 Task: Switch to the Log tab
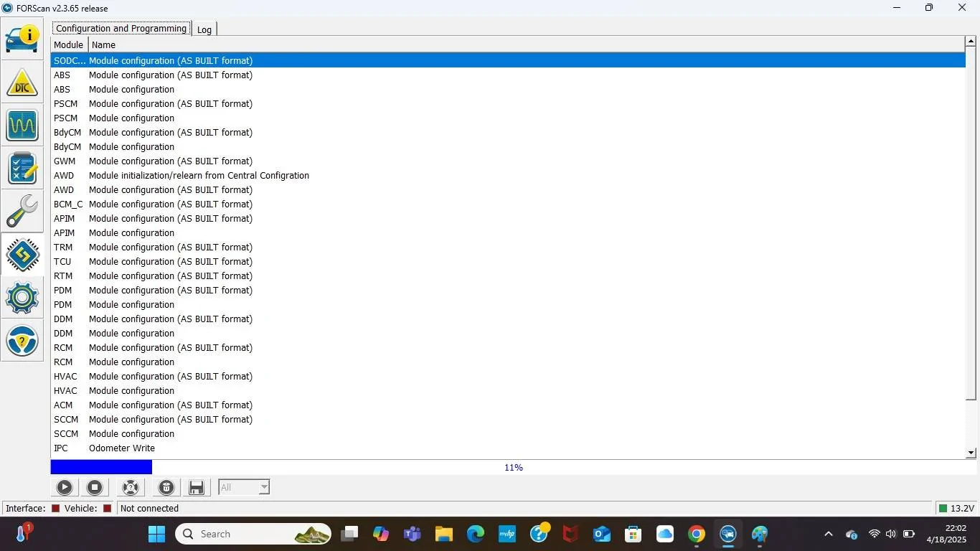(x=204, y=29)
